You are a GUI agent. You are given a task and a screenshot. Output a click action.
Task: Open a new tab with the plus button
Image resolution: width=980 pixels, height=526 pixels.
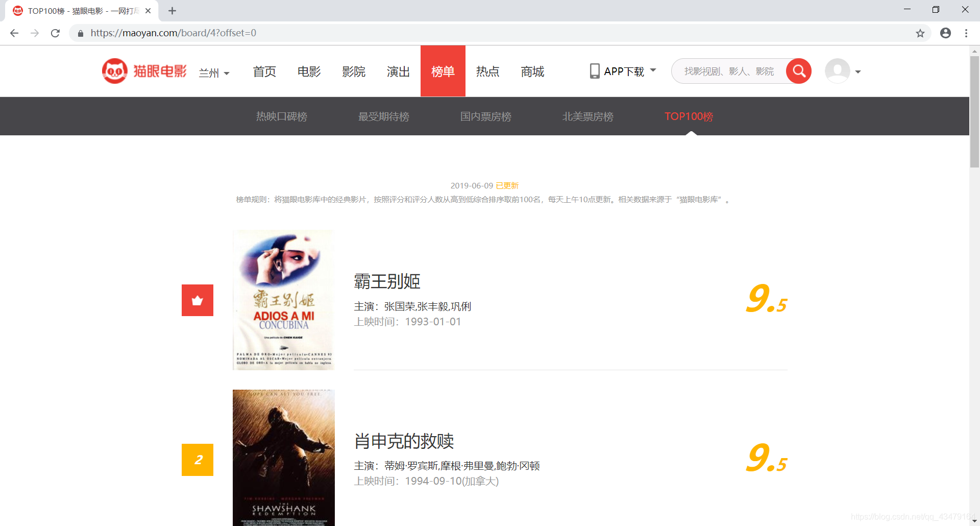tap(172, 11)
